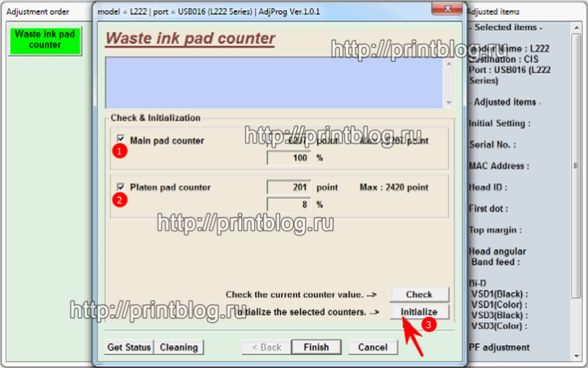The width and height of the screenshot is (588, 368).
Task: Click the Platen pad counter percent field
Action: (289, 204)
